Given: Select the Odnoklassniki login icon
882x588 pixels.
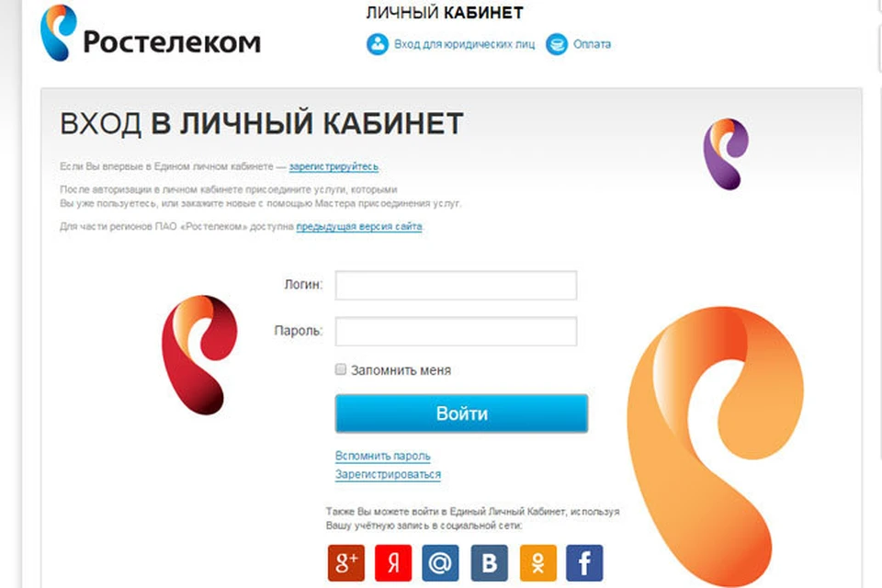Looking at the screenshot, I should pos(538,562).
